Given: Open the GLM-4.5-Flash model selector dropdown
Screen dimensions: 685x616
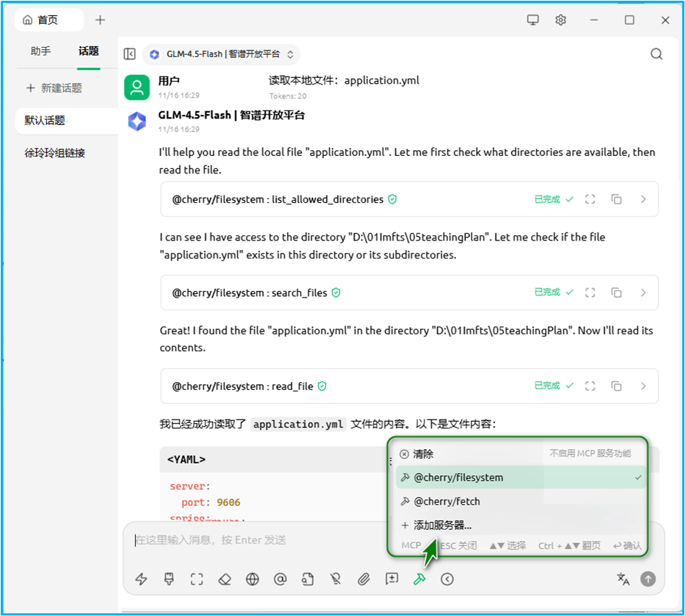Looking at the screenshot, I should [222, 54].
